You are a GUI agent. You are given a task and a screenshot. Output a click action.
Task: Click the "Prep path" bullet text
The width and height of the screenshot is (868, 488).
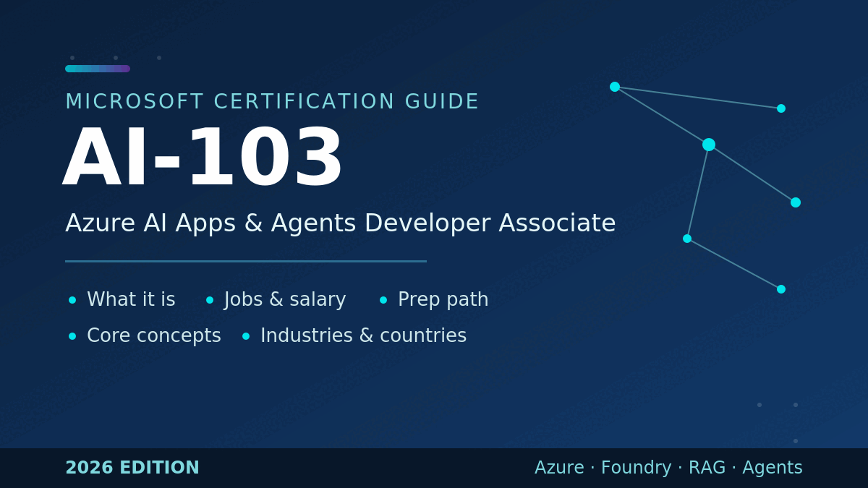coord(443,300)
